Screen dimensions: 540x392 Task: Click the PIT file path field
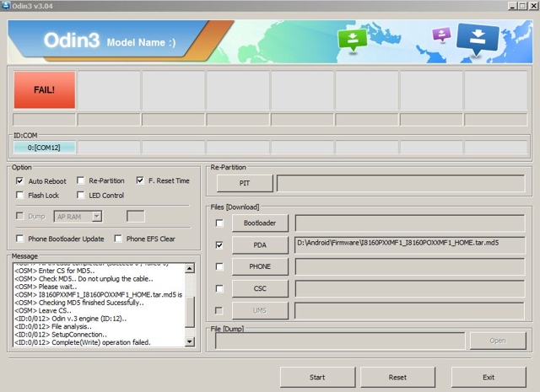[401, 183]
